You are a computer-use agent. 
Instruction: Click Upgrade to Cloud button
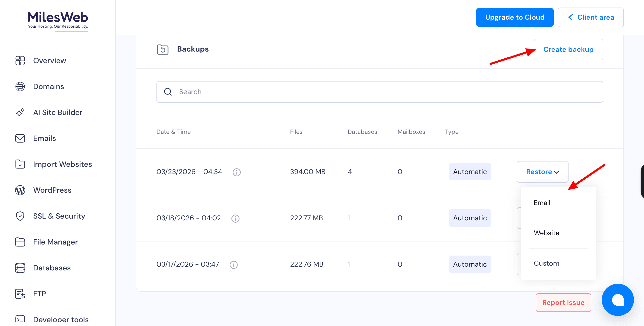[515, 17]
